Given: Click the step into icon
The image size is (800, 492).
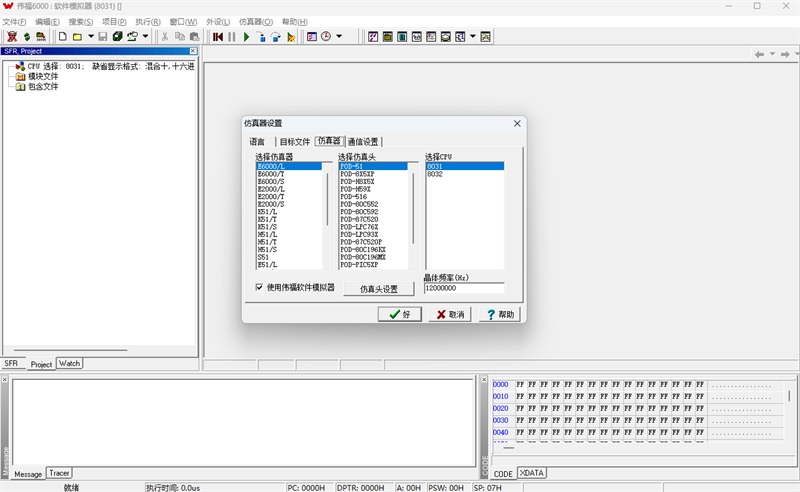Looking at the screenshot, I should coord(261,37).
